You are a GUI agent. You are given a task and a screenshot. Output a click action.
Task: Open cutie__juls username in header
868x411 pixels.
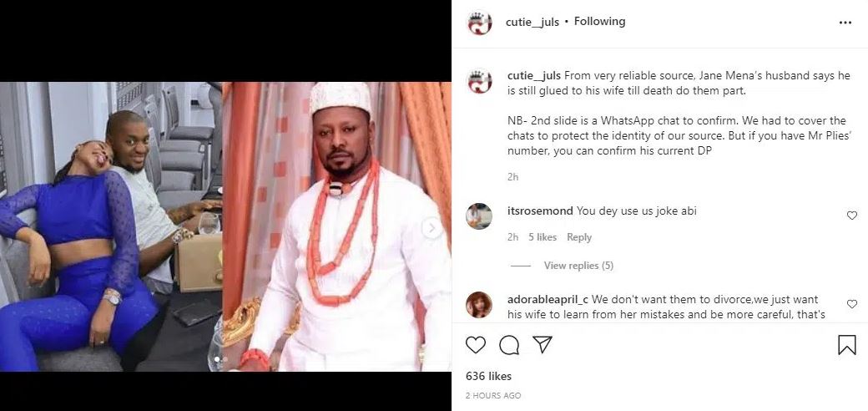[531, 22]
